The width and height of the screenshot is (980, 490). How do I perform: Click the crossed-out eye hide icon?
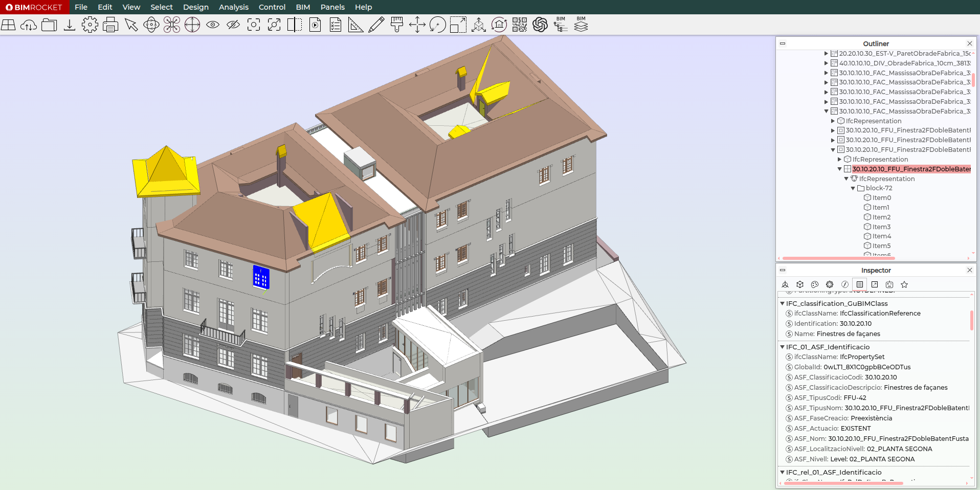coord(233,25)
